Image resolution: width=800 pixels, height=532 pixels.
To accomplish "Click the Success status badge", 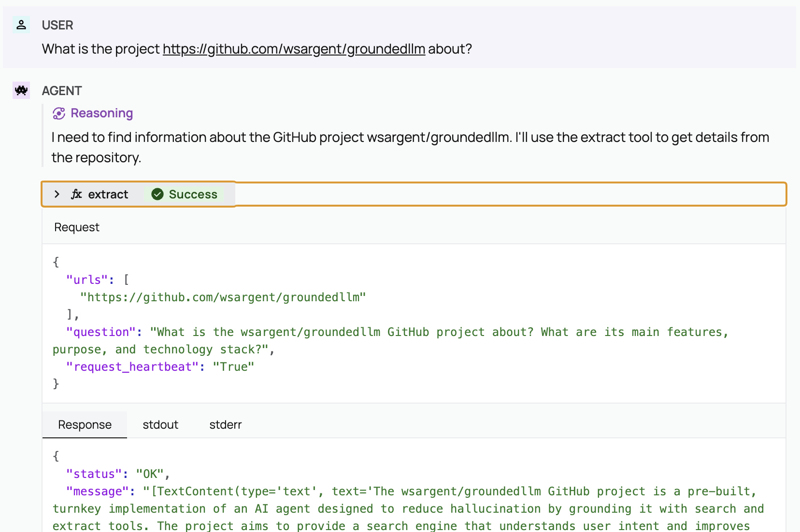I will pyautogui.click(x=184, y=194).
